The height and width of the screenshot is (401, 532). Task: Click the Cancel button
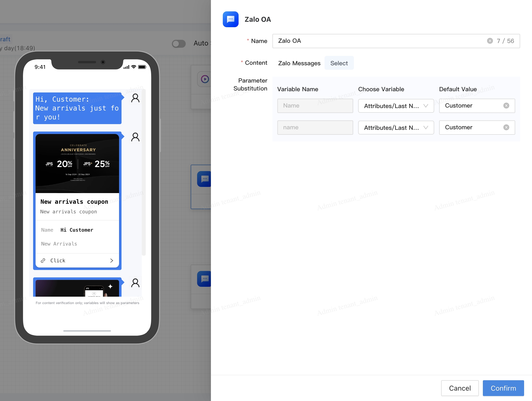460,388
